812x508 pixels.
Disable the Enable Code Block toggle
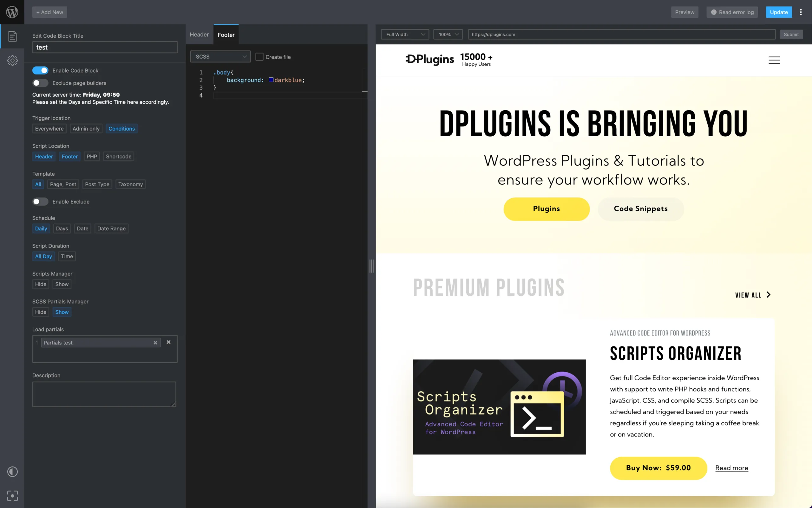(40, 71)
